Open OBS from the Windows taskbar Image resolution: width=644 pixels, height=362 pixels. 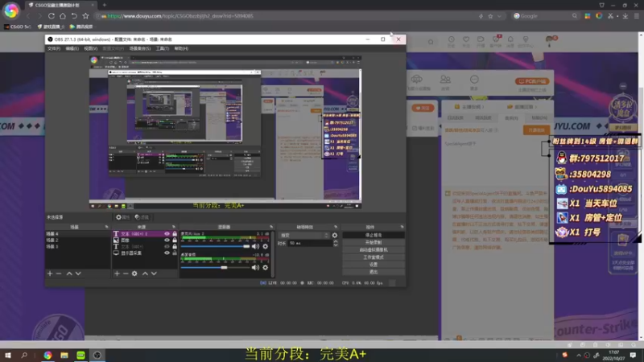tap(97, 355)
